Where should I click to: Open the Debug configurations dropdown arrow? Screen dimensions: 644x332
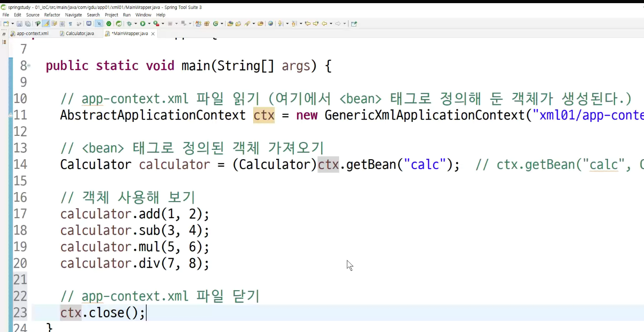click(x=135, y=24)
